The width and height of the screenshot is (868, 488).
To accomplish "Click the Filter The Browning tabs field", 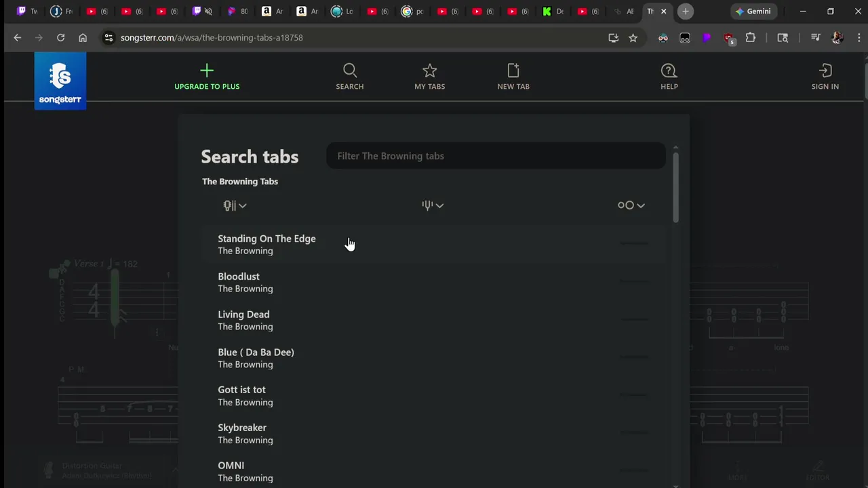I will click(x=496, y=156).
